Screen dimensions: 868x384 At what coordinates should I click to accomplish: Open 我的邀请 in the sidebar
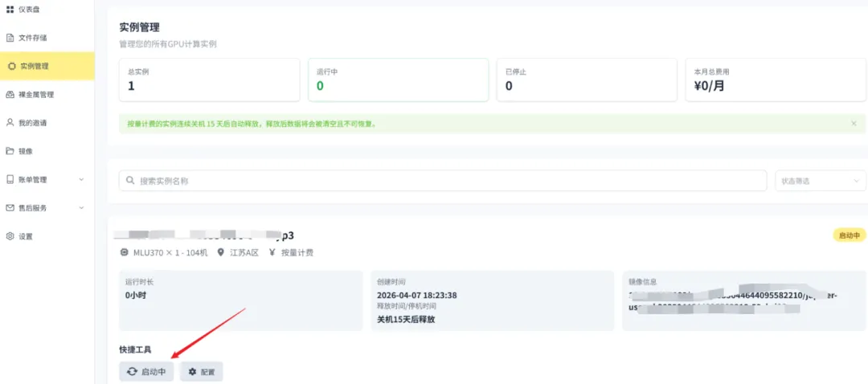point(47,123)
